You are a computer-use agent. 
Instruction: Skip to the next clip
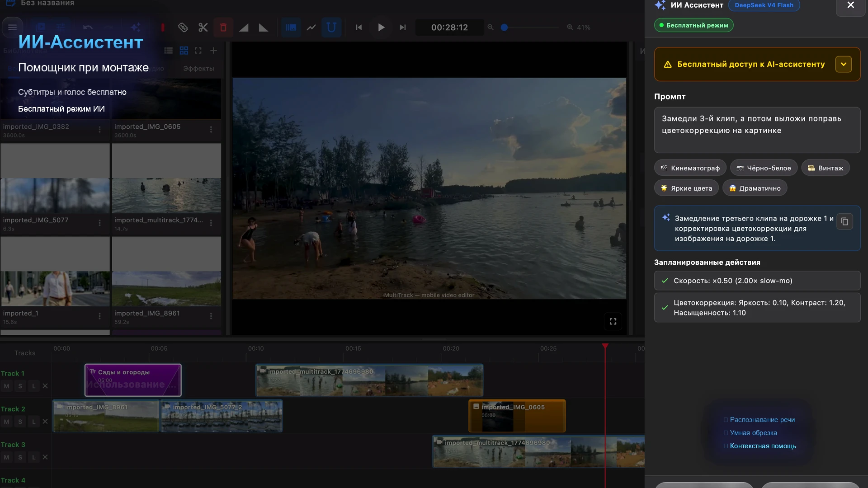click(x=402, y=28)
